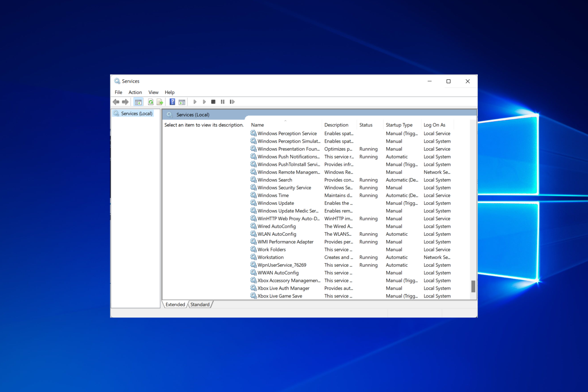Click the gear icon beside Work Folders
The width and height of the screenshot is (588, 392).
coord(254,250)
